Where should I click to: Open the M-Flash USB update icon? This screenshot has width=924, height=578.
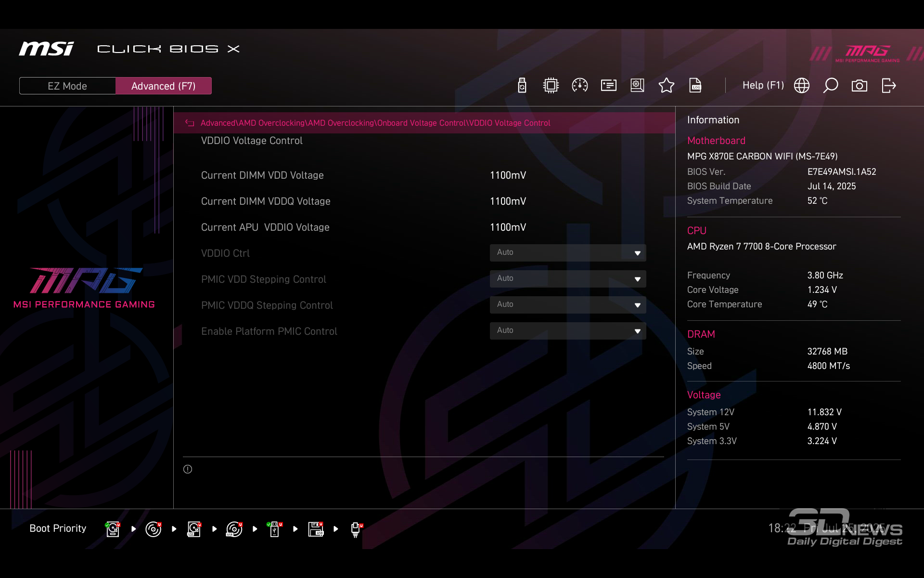click(522, 86)
